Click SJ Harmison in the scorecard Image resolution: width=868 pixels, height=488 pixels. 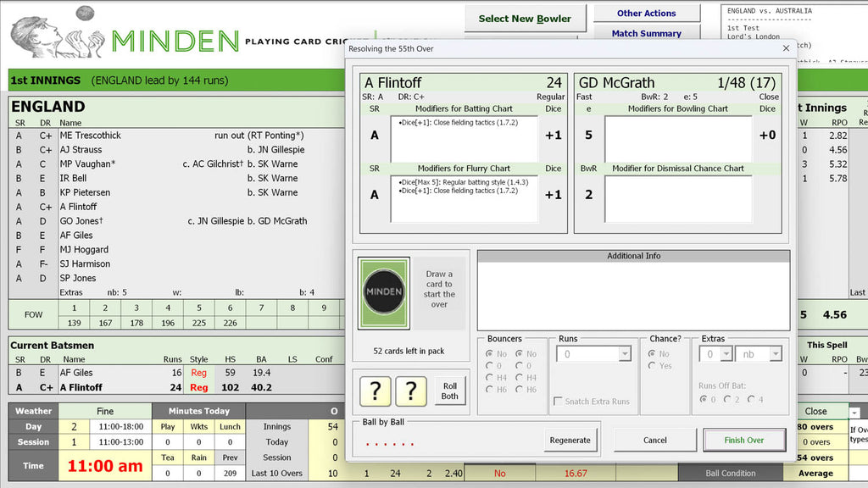coord(85,264)
